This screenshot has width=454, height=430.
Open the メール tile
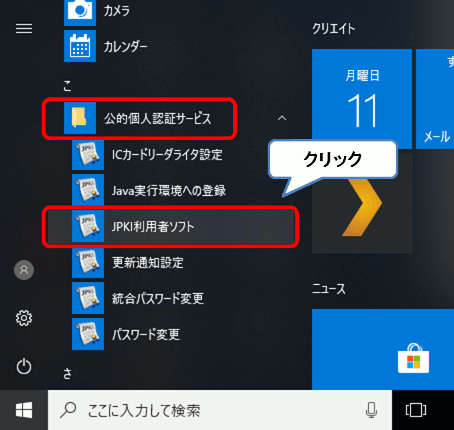click(x=435, y=99)
